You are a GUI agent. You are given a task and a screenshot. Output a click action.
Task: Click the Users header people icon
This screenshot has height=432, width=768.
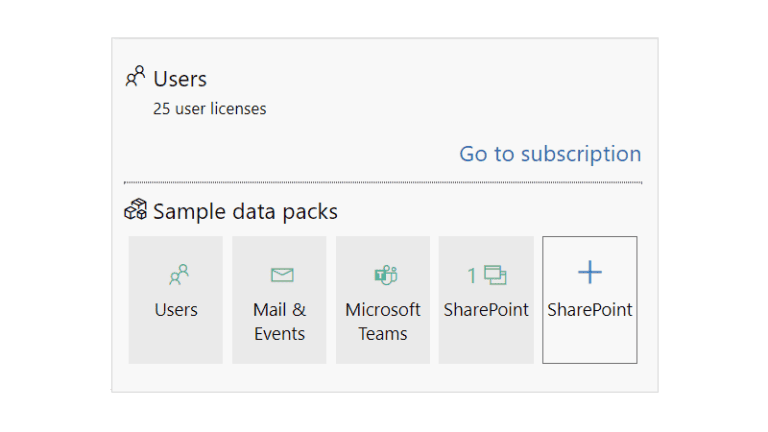pyautogui.click(x=135, y=76)
